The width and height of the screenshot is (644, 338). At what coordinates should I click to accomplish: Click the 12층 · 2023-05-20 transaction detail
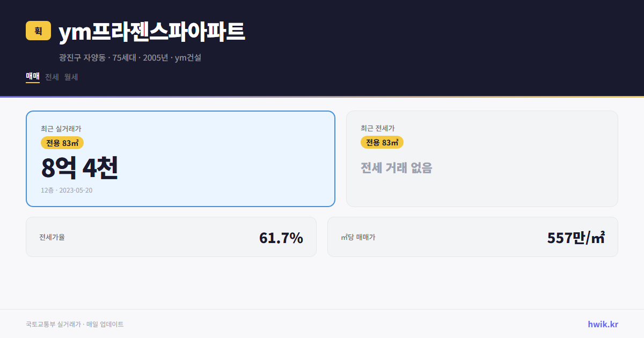click(65, 190)
